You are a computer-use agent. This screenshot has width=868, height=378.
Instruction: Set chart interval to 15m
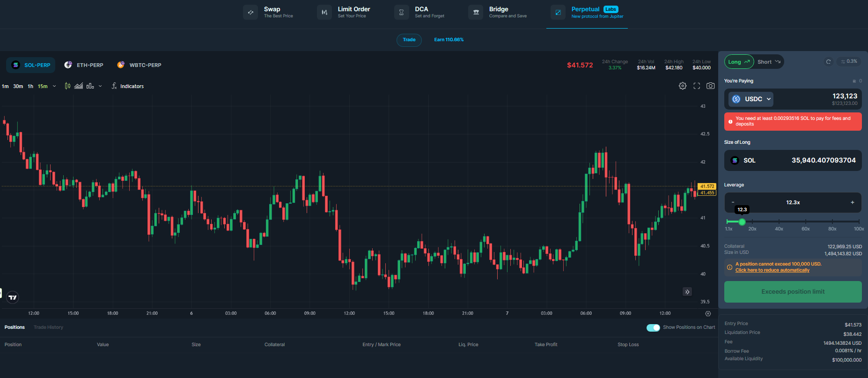pos(43,86)
